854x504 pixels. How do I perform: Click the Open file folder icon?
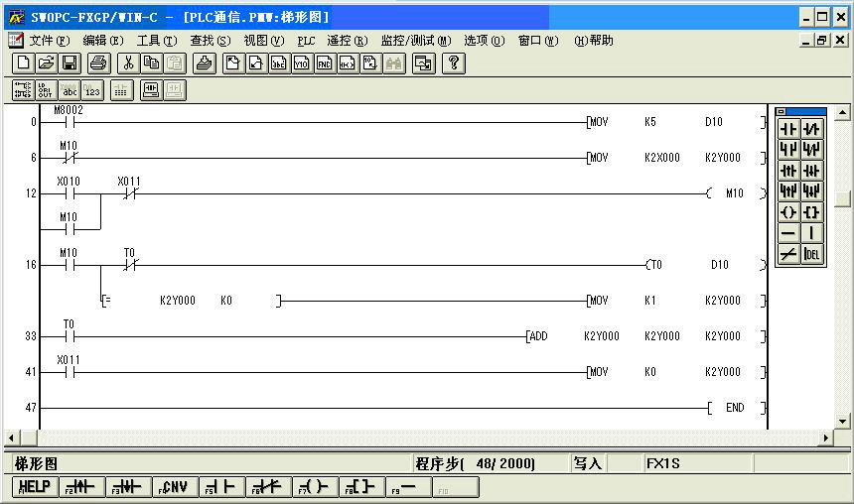coord(46,63)
